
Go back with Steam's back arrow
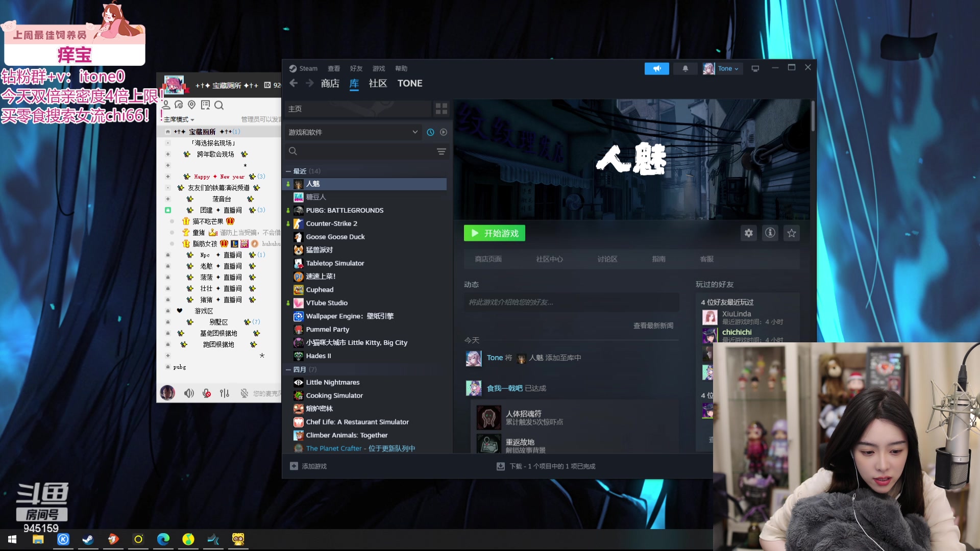click(293, 83)
